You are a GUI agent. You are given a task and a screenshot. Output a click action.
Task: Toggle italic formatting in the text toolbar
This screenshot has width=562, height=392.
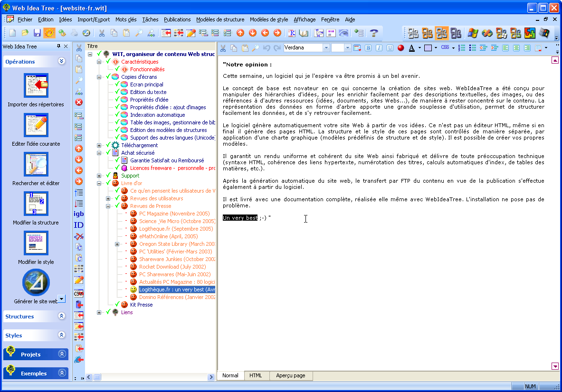coord(379,48)
